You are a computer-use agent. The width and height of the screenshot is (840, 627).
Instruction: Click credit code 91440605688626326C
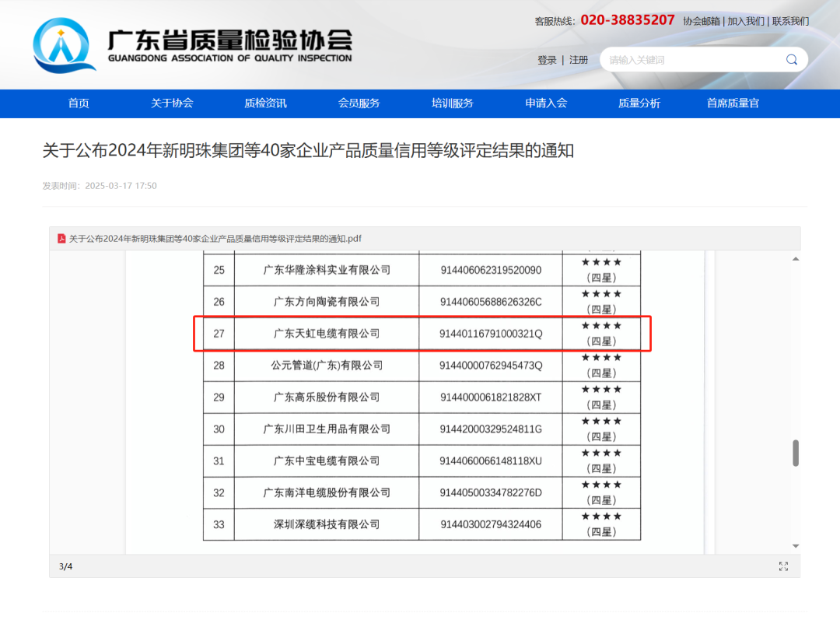pos(491,302)
